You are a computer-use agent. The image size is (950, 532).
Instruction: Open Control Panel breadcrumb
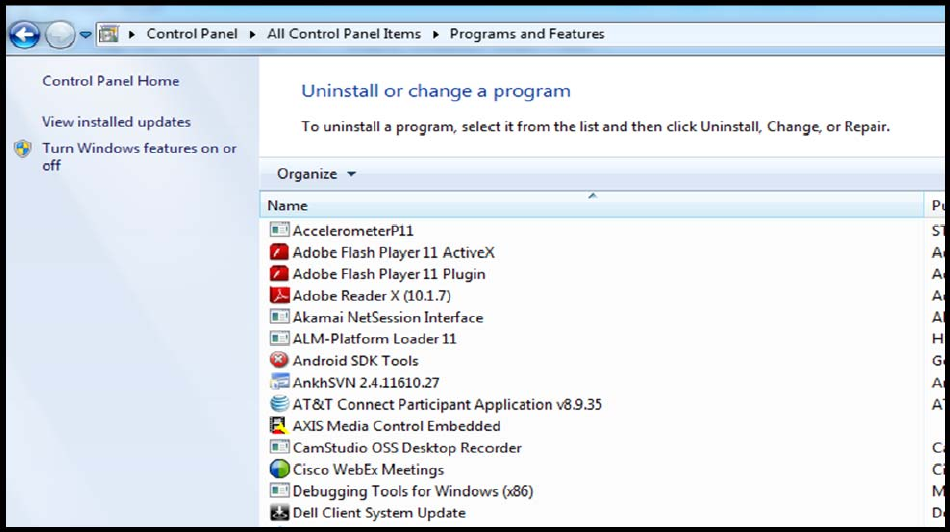point(192,34)
